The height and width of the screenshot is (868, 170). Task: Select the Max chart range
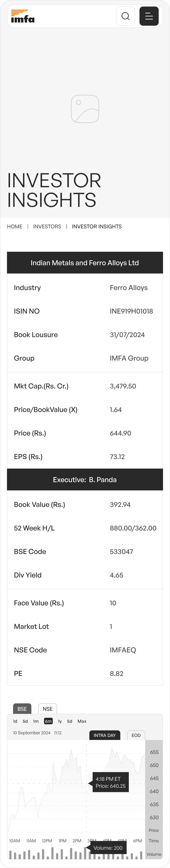click(x=82, y=721)
